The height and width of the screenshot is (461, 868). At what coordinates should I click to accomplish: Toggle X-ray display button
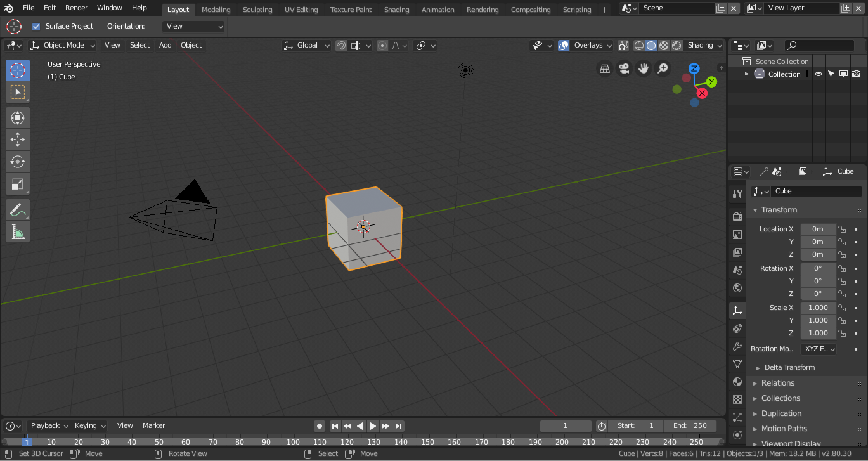(623, 45)
